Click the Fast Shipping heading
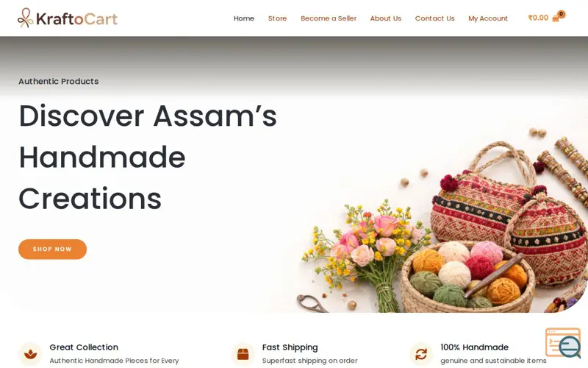This screenshot has height=368, width=588. tap(290, 347)
